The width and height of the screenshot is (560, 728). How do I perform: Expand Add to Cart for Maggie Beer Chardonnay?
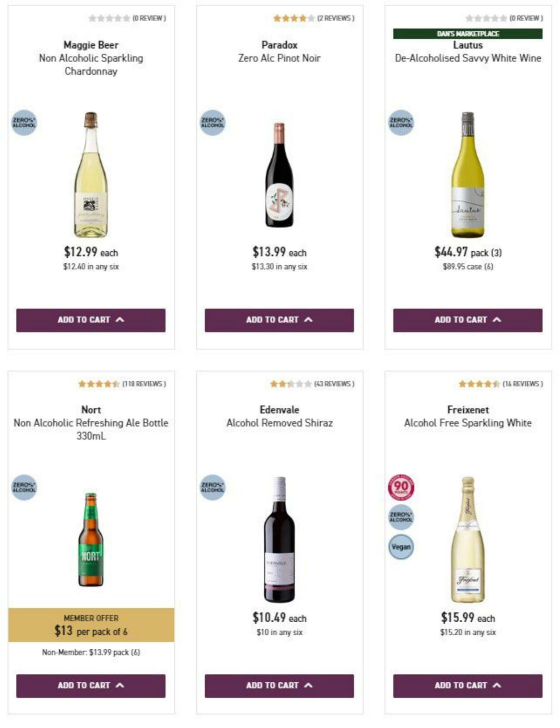pyautogui.click(x=91, y=320)
